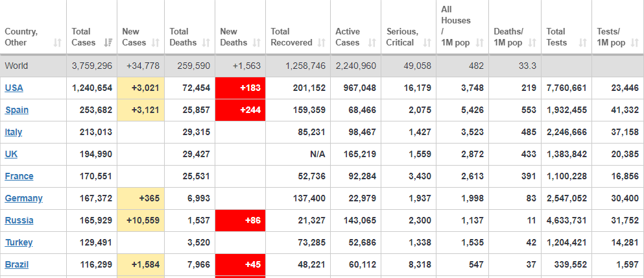This screenshot has width=644, height=278.
Task: Click sort arrows in All Houses/1M pop header
Action: point(480,42)
